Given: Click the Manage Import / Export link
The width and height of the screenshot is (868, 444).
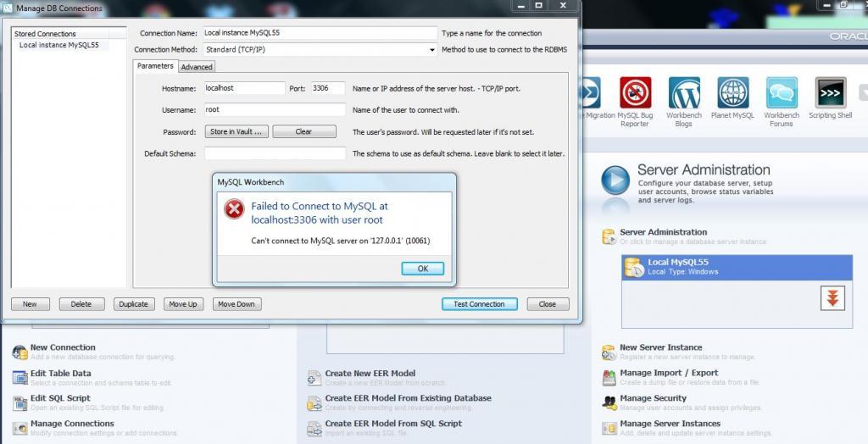Looking at the screenshot, I should tap(670, 373).
